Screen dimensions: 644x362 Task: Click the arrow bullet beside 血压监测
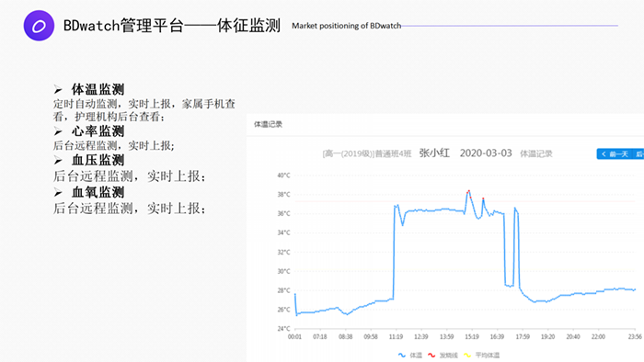(x=58, y=160)
